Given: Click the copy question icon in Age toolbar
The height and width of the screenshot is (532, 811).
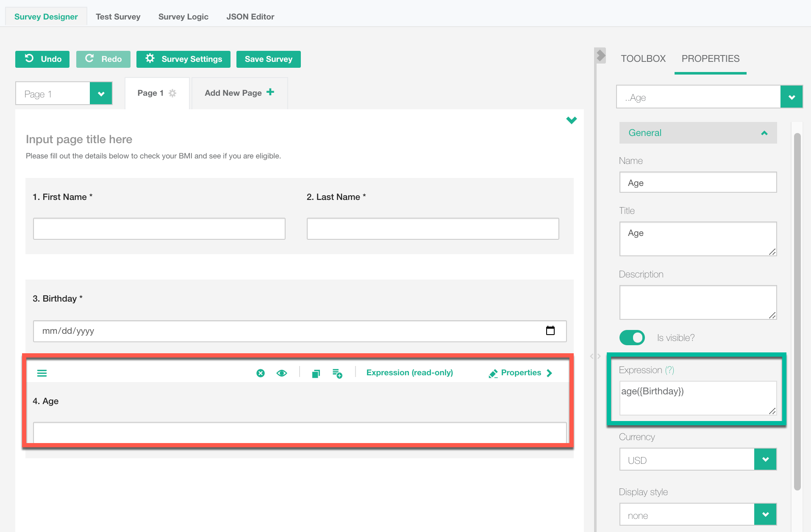Looking at the screenshot, I should pos(316,373).
